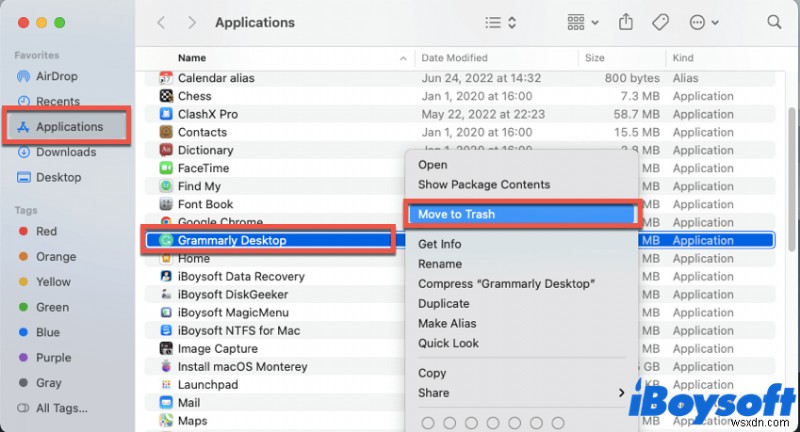
Task: Open Finder search magnifier
Action: coord(774,22)
